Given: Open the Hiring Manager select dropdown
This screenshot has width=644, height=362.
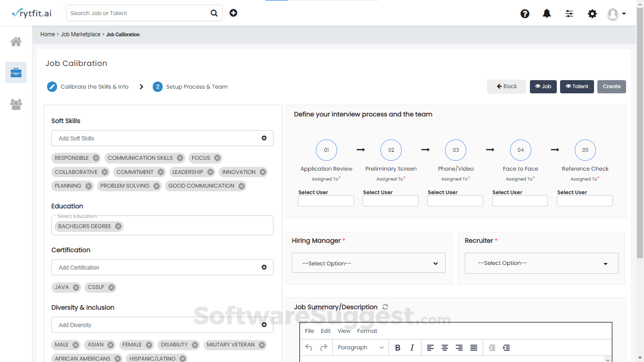Looking at the screenshot, I should pyautogui.click(x=369, y=263).
